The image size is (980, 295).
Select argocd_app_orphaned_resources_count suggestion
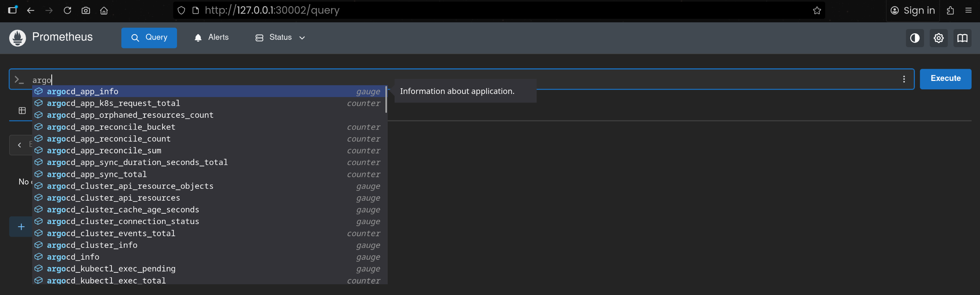click(x=210, y=115)
